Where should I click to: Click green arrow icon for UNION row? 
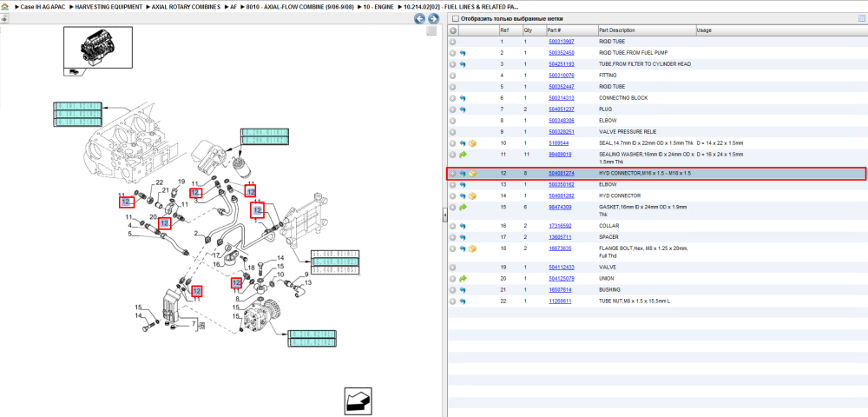point(463,279)
